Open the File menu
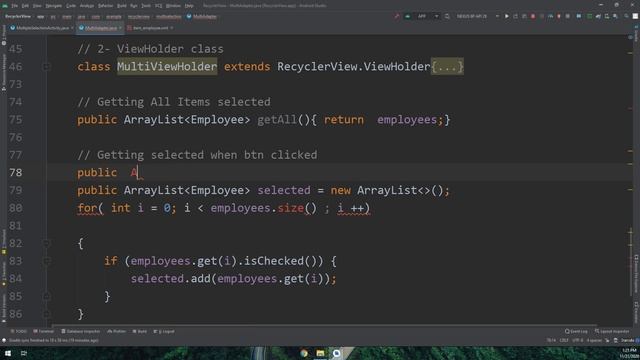Screen dimensions: 640x360 [x=15, y=6]
